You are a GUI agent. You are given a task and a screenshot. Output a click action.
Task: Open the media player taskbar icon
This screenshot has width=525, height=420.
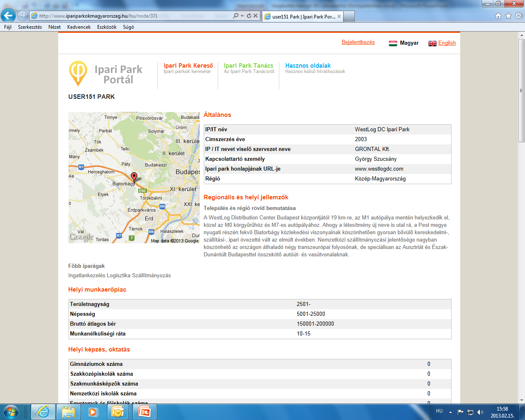pos(93,412)
